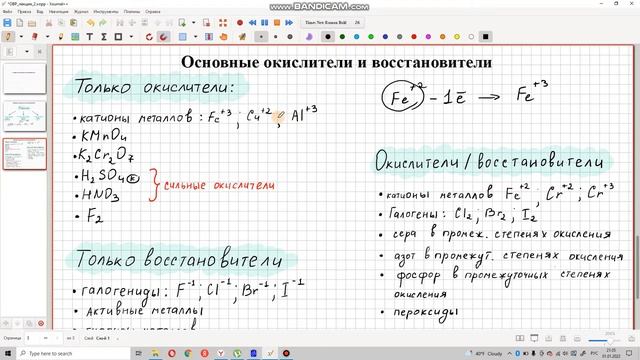
Task: Set the fine line thickness
Action: tap(261, 37)
